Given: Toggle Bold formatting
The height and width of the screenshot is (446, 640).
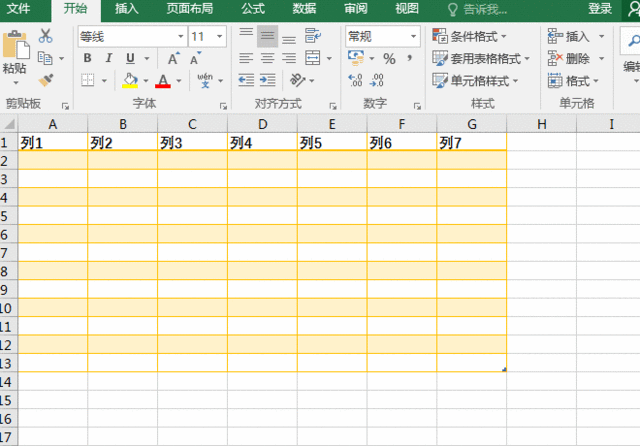Looking at the screenshot, I should pos(87,58).
